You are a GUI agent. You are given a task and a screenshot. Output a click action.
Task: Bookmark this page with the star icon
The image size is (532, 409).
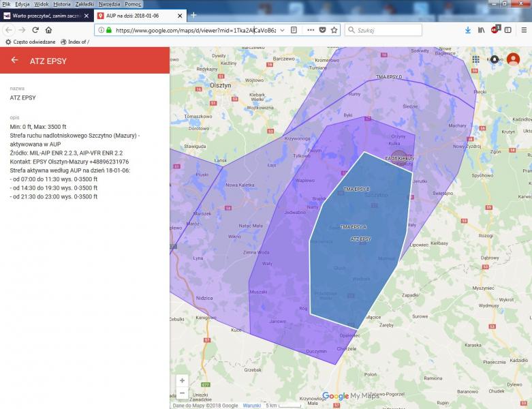point(334,30)
